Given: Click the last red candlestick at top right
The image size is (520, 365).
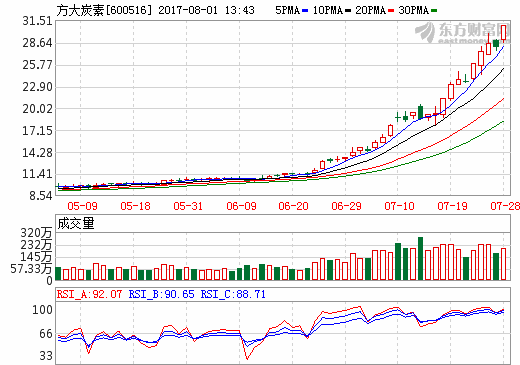Looking at the screenshot, I should pos(503,33).
